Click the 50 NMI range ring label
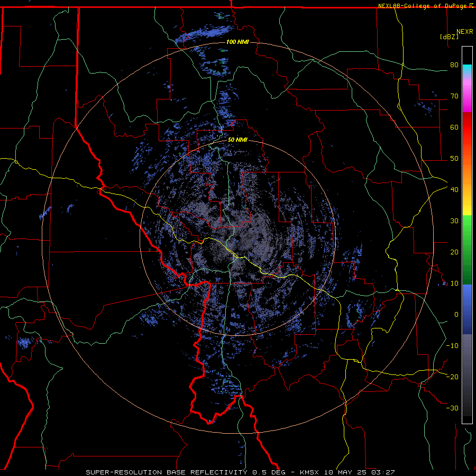 pyautogui.click(x=237, y=140)
